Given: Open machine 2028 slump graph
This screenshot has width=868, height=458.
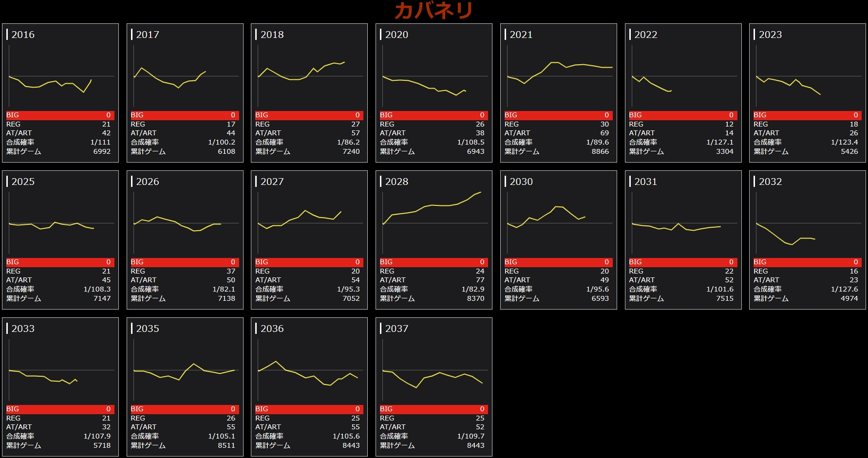Looking at the screenshot, I should click(435, 223).
